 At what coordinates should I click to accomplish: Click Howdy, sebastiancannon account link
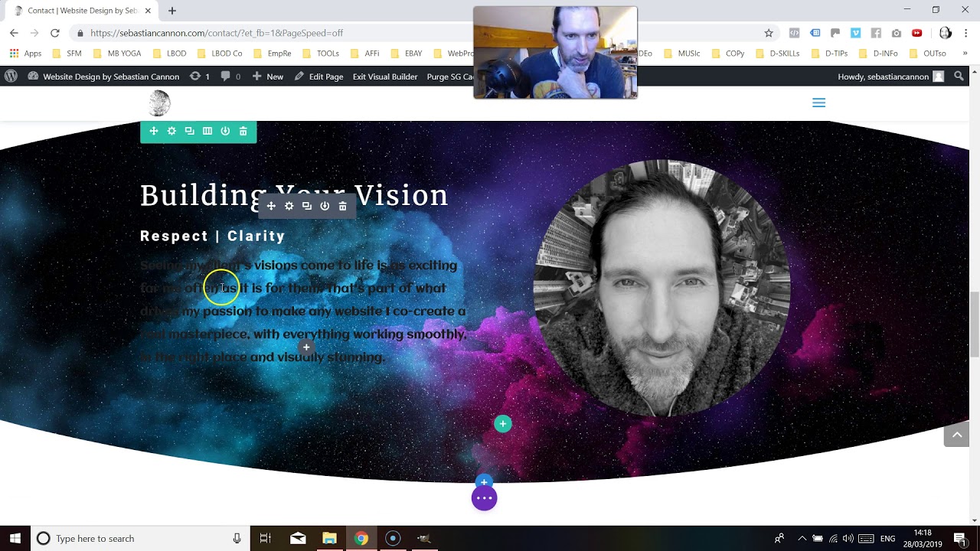[x=891, y=77]
